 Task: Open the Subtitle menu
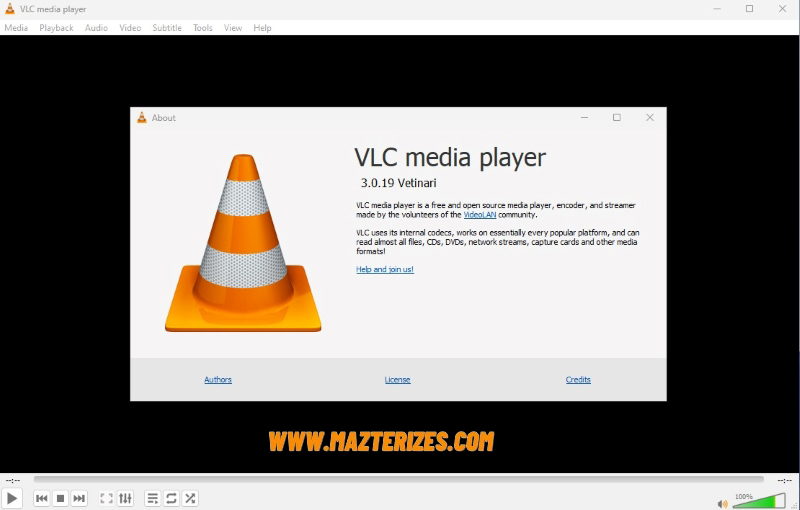[167, 28]
